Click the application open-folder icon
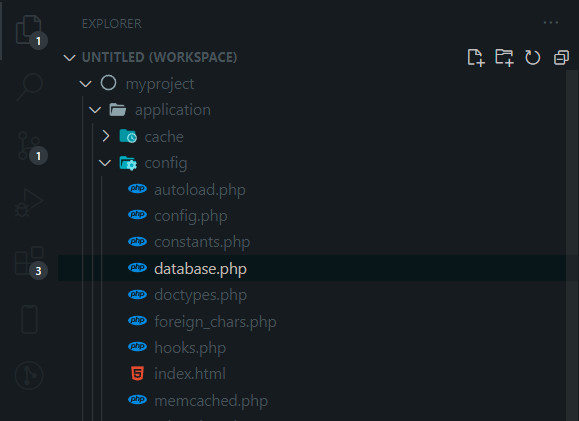579x421 pixels. [x=118, y=110]
